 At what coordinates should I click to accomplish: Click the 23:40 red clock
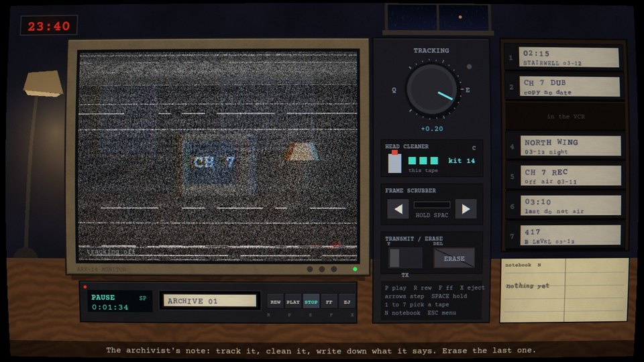coord(49,26)
